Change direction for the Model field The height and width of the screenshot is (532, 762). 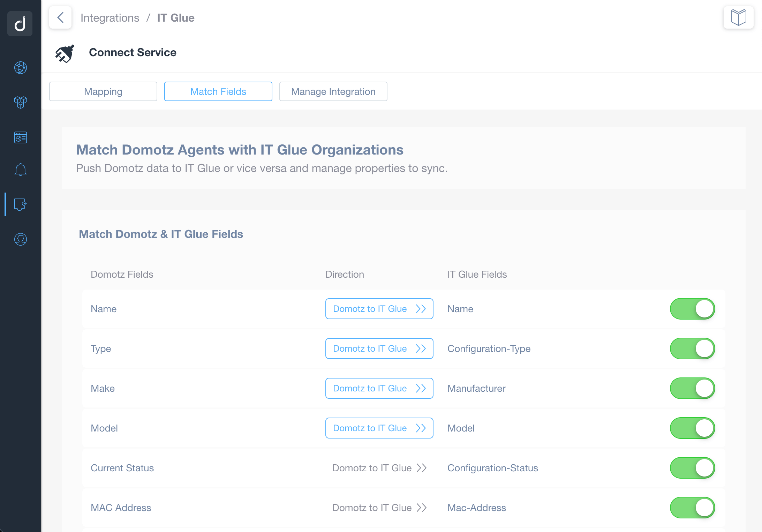click(379, 428)
